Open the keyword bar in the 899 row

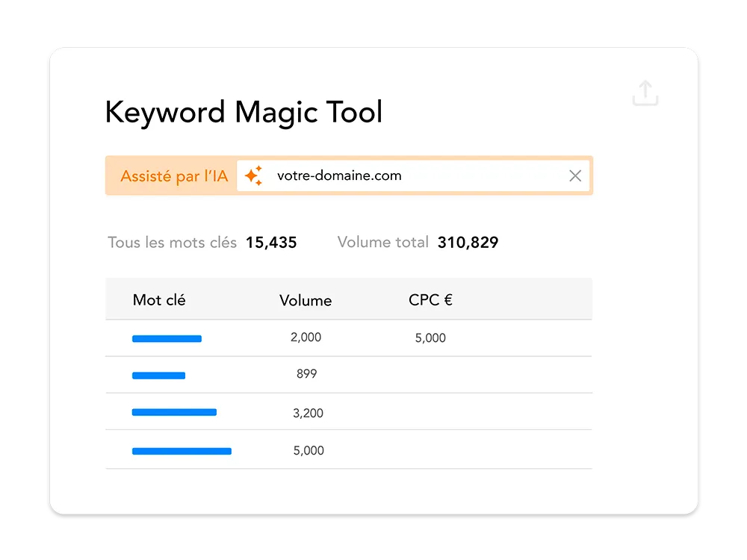(x=158, y=376)
